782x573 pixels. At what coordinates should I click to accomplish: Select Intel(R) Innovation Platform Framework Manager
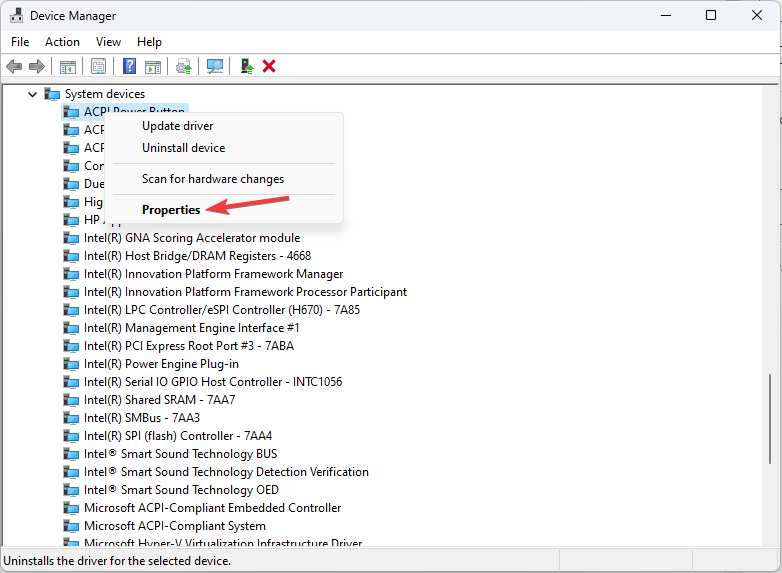coord(213,274)
